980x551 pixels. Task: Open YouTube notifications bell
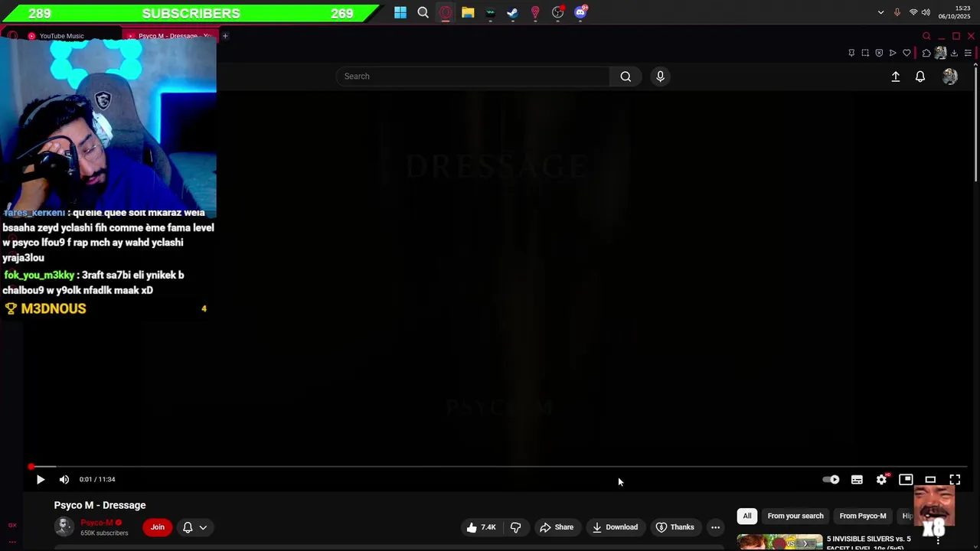[x=920, y=77]
